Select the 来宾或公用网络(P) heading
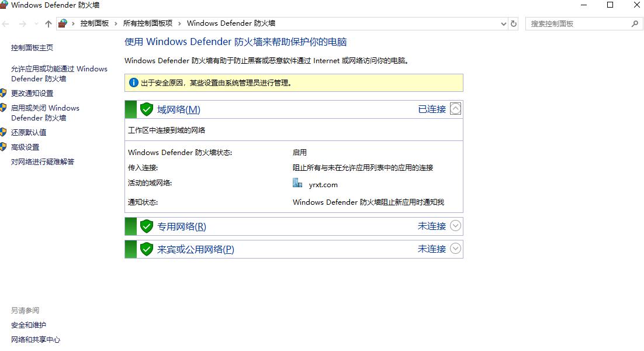The width and height of the screenshot is (644, 351). coord(196,249)
